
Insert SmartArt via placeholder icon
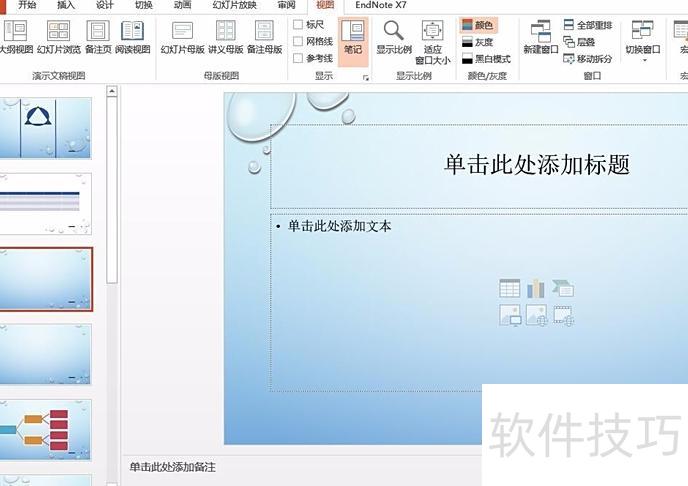[563, 289]
